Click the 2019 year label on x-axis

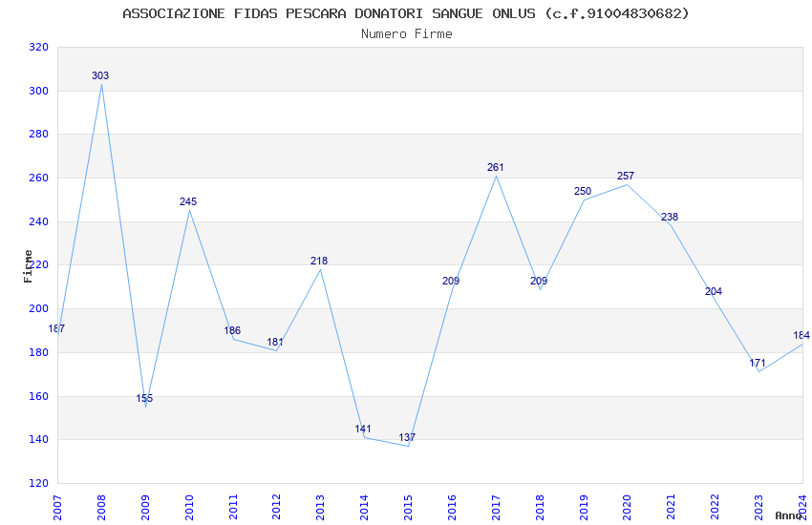(584, 508)
